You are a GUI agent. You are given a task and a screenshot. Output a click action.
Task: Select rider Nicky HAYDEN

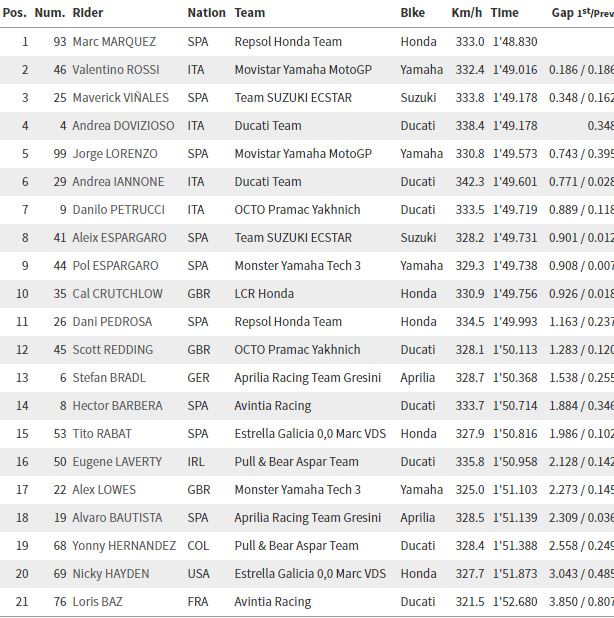111,573
